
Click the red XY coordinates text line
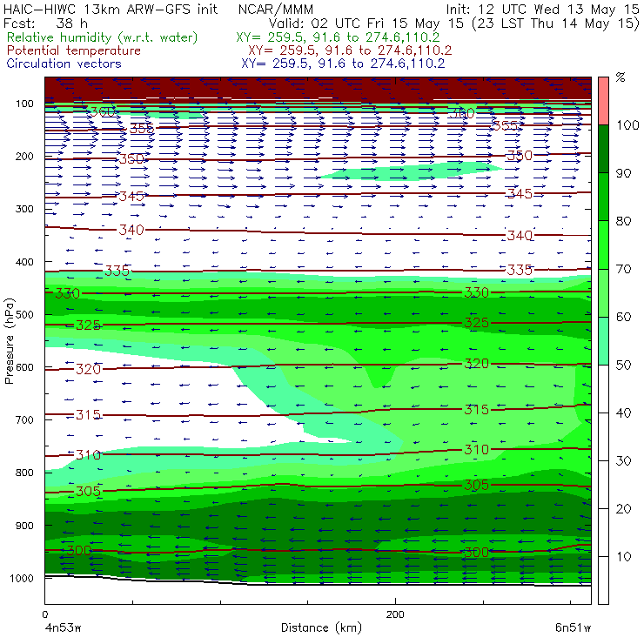350,50
